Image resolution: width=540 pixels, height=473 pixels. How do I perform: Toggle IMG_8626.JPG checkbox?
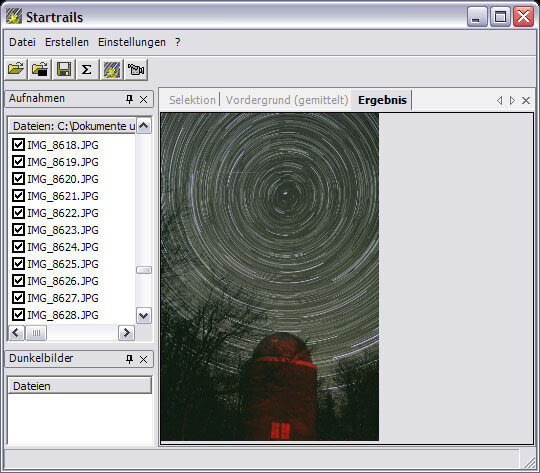tap(18, 281)
